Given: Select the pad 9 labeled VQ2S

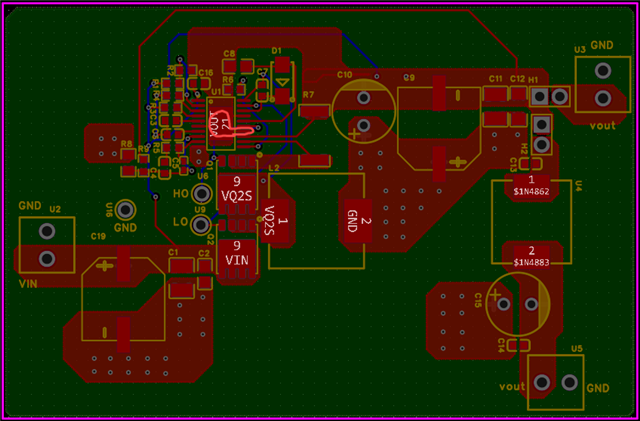Looking at the screenshot, I should pos(237,189).
